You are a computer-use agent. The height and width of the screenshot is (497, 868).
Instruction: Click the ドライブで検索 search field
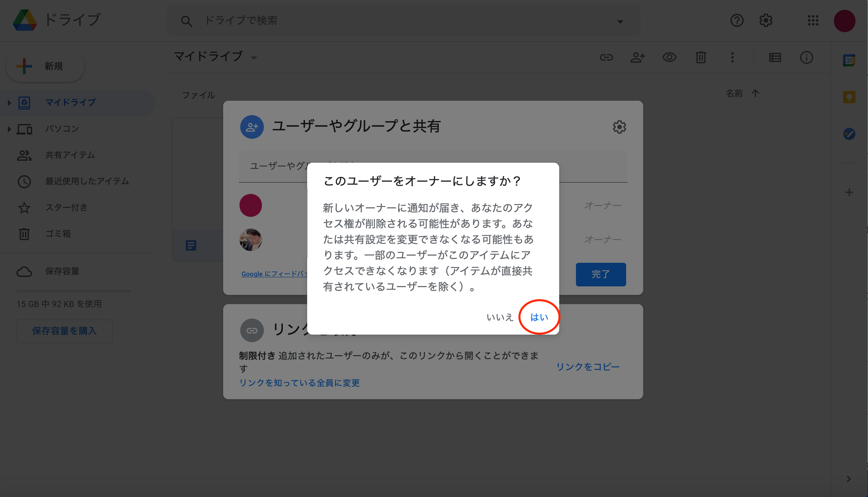click(x=403, y=20)
